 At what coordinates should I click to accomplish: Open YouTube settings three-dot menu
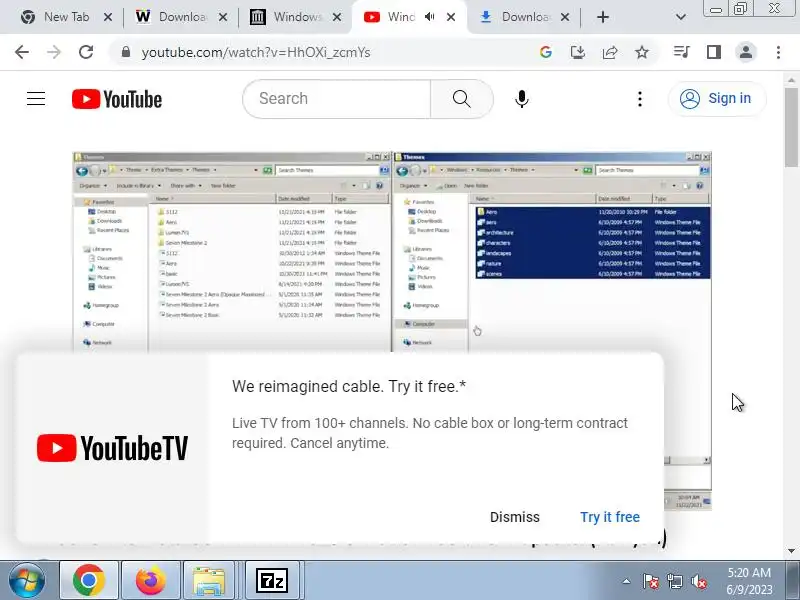point(640,98)
